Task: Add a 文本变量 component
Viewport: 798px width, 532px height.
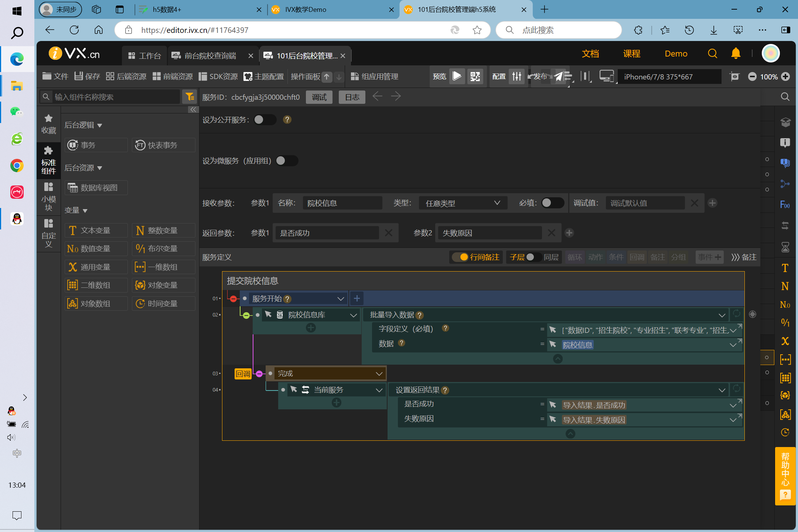Action: [96, 230]
